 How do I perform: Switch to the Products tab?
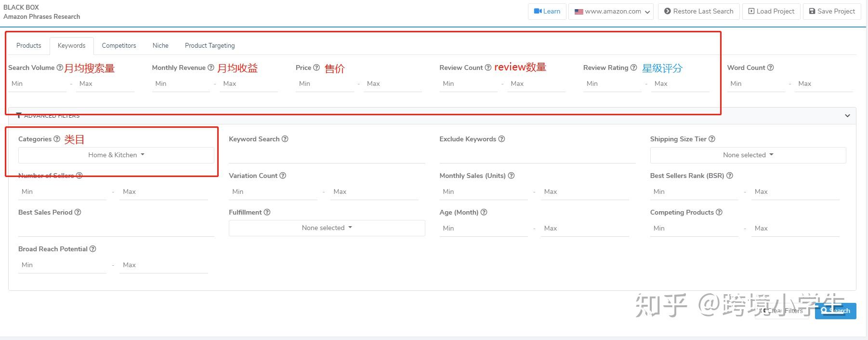pos(29,46)
